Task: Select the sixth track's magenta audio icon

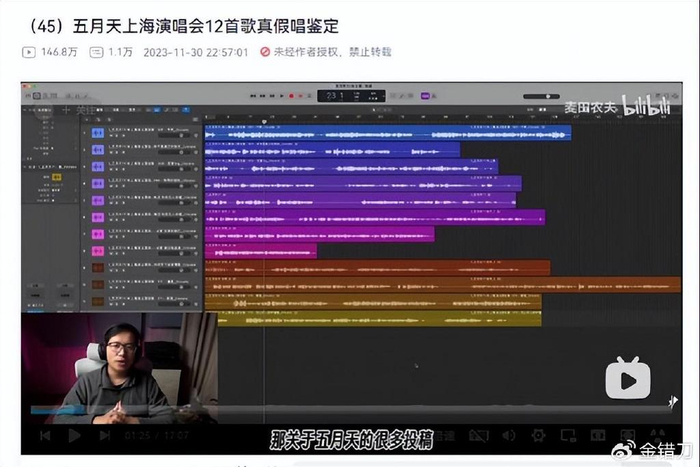Action: (x=98, y=217)
